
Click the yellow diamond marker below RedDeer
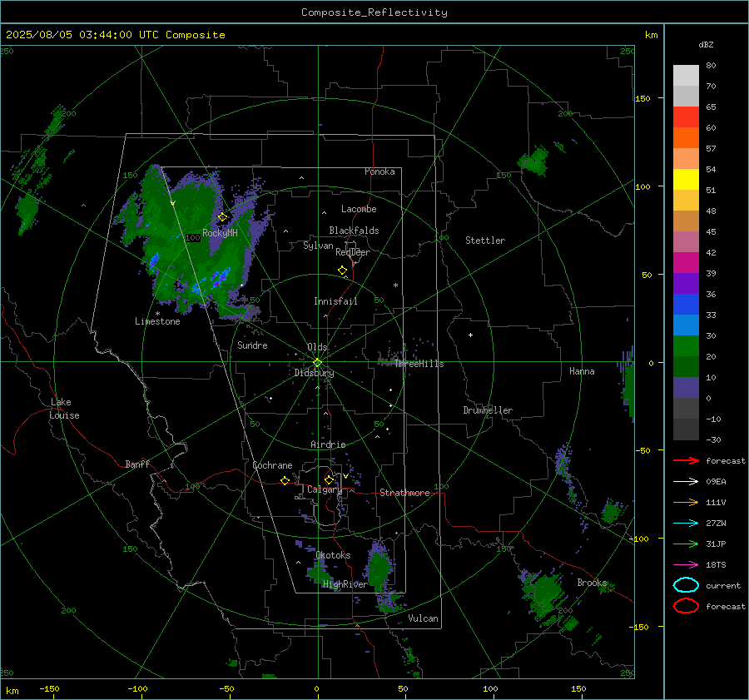click(342, 271)
